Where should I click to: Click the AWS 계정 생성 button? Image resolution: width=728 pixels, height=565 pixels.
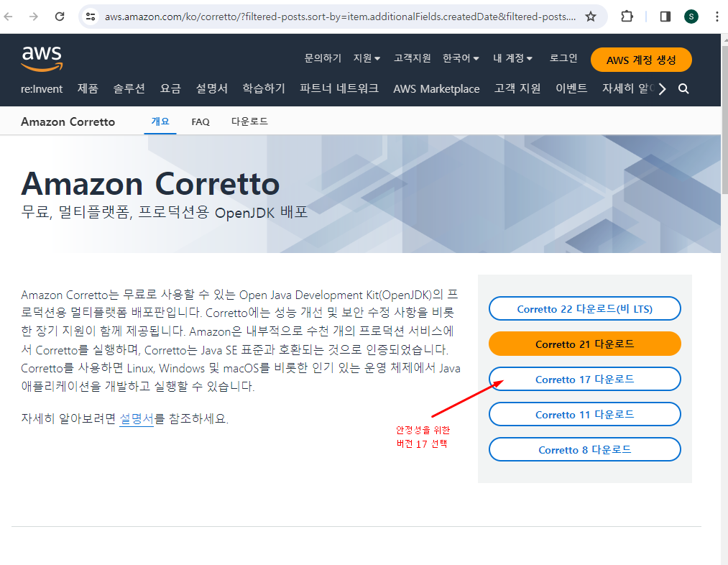(641, 60)
